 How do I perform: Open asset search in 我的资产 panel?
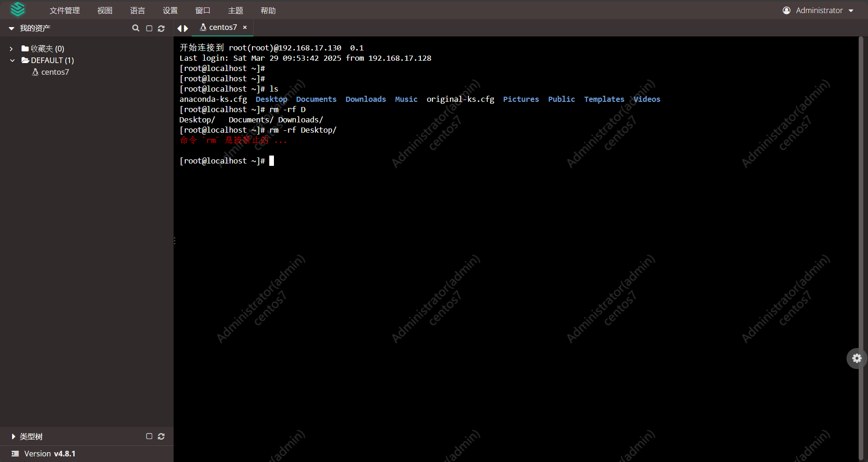(136, 28)
